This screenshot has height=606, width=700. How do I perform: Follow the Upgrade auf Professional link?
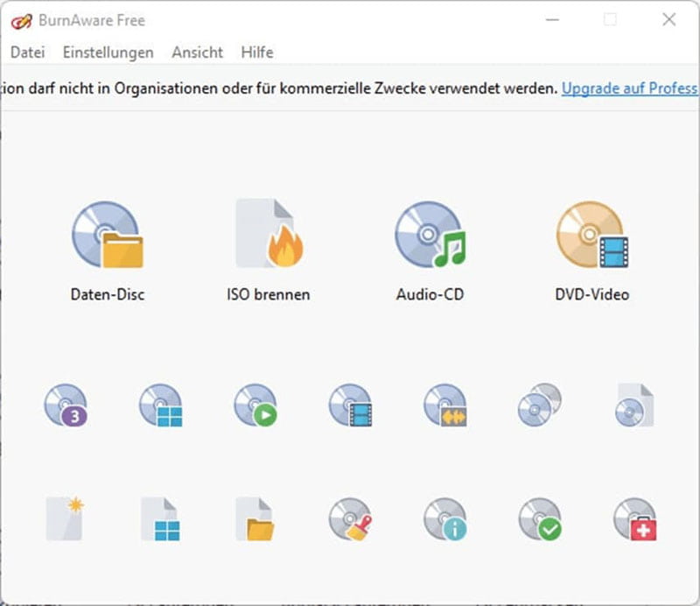pyautogui.click(x=629, y=88)
